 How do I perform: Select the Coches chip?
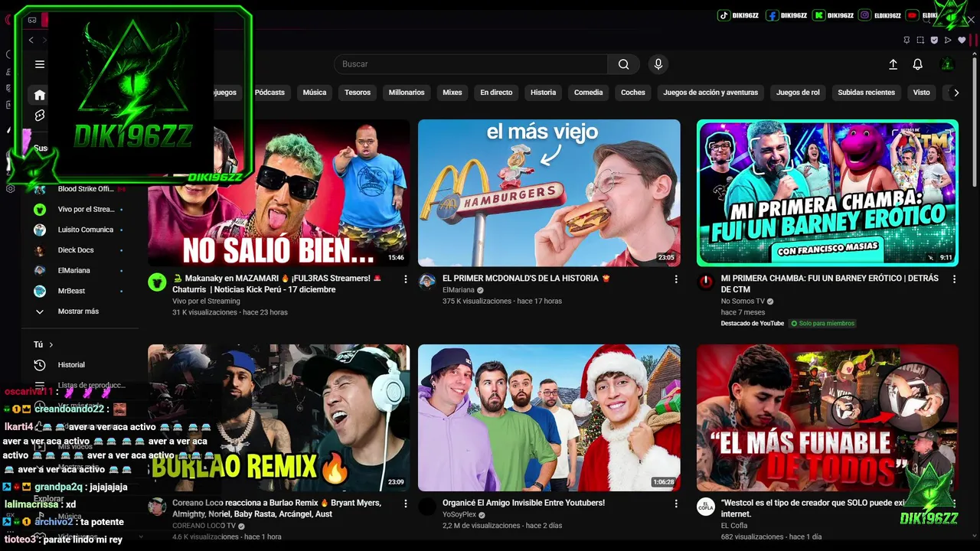tap(633, 93)
